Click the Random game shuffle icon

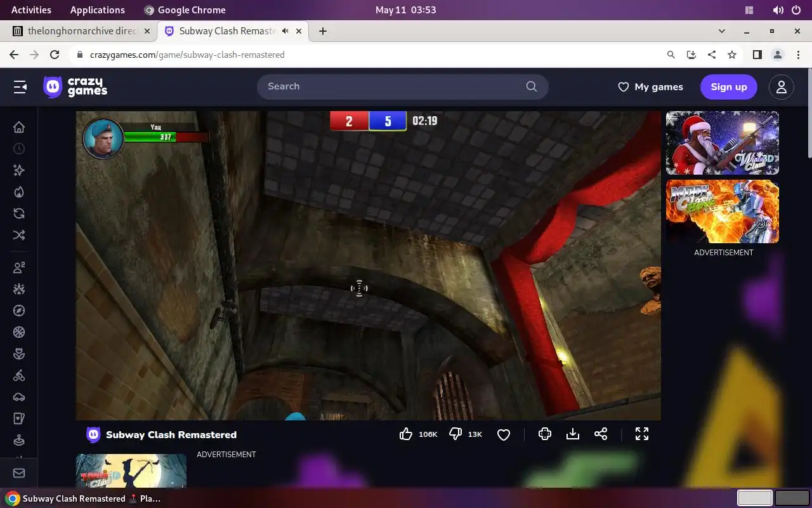(x=19, y=235)
